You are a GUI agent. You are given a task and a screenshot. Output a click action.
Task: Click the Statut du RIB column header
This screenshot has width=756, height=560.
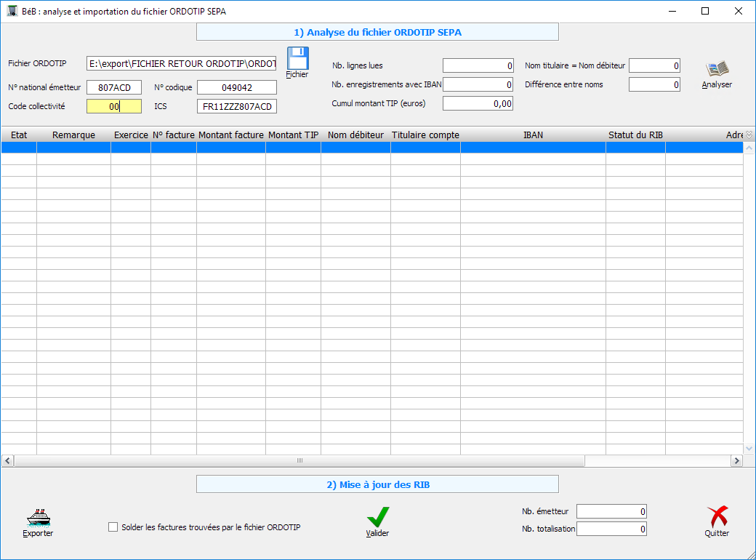coord(635,135)
